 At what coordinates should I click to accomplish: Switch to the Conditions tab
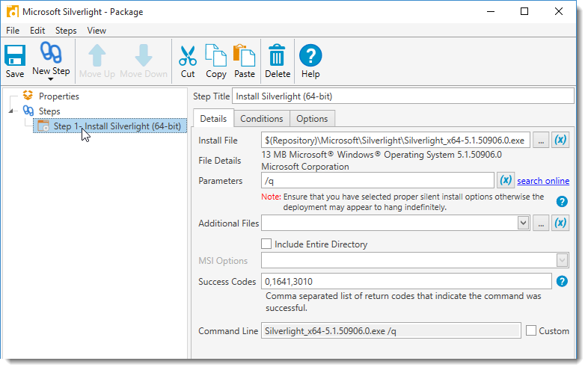pos(262,119)
